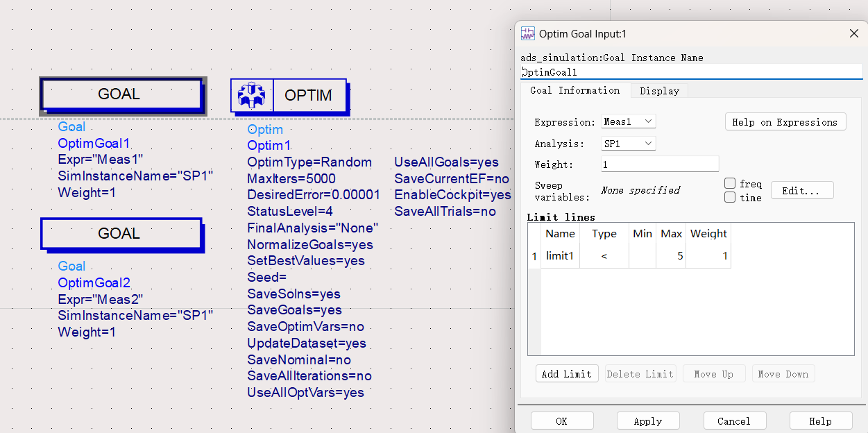868x433 pixels.
Task: Click the limit1 Weight cell showing 1
Action: tap(708, 256)
